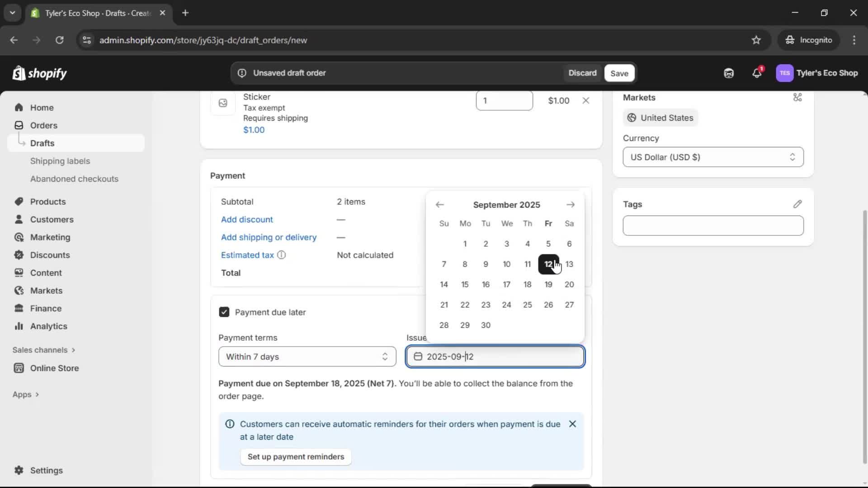Edit Tags using the pencil icon
The image size is (868, 488).
click(x=797, y=204)
